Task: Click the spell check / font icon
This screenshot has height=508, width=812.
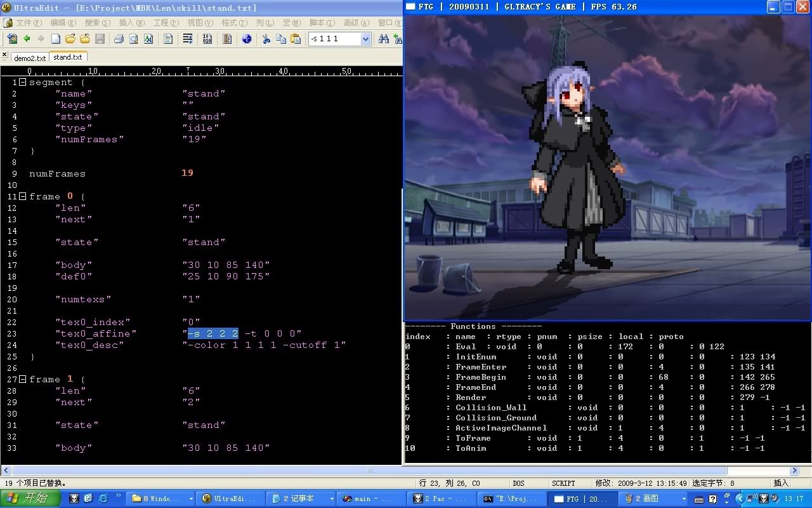Action: [148, 39]
